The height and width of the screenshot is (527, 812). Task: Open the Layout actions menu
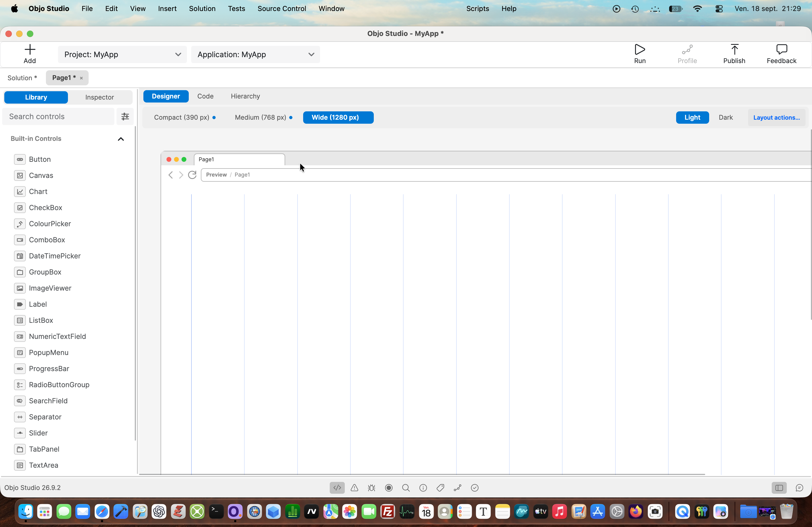click(777, 117)
